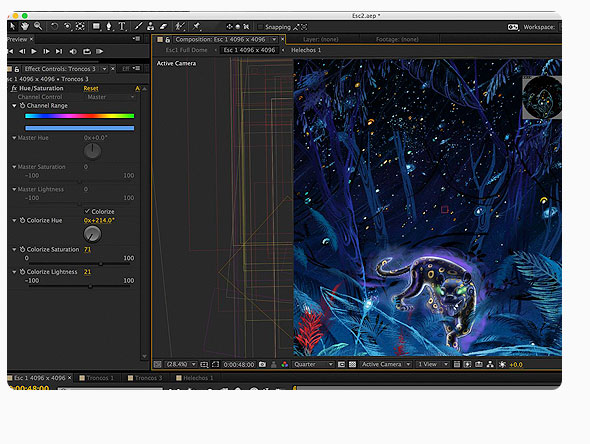Enable the Snapping checkbox
590x444 pixels.
[x=260, y=27]
